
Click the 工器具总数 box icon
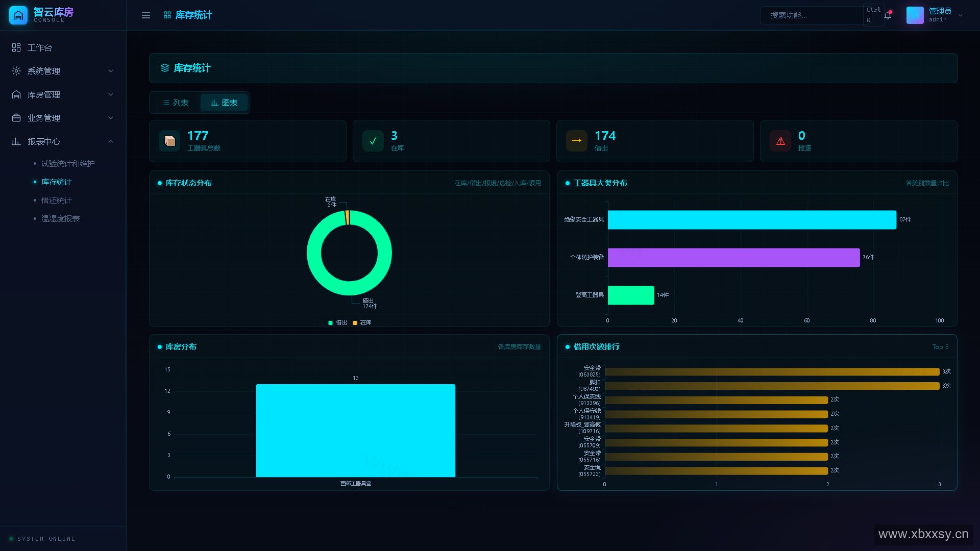[x=169, y=141]
